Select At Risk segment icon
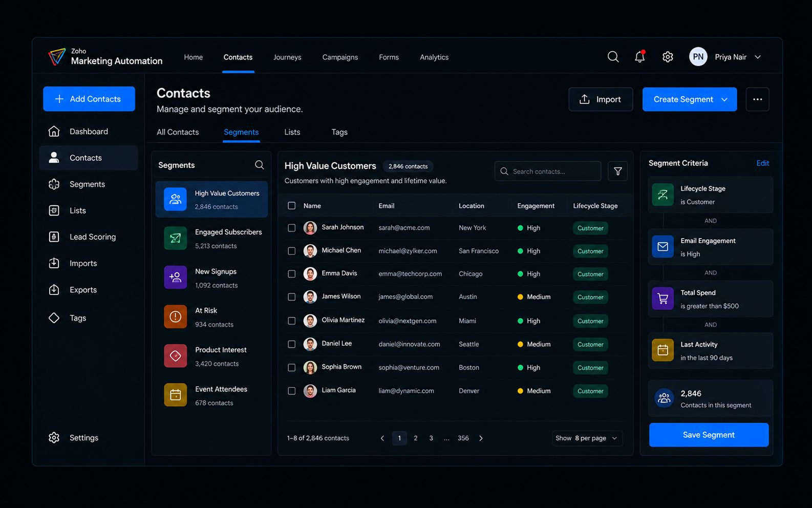 point(175,316)
